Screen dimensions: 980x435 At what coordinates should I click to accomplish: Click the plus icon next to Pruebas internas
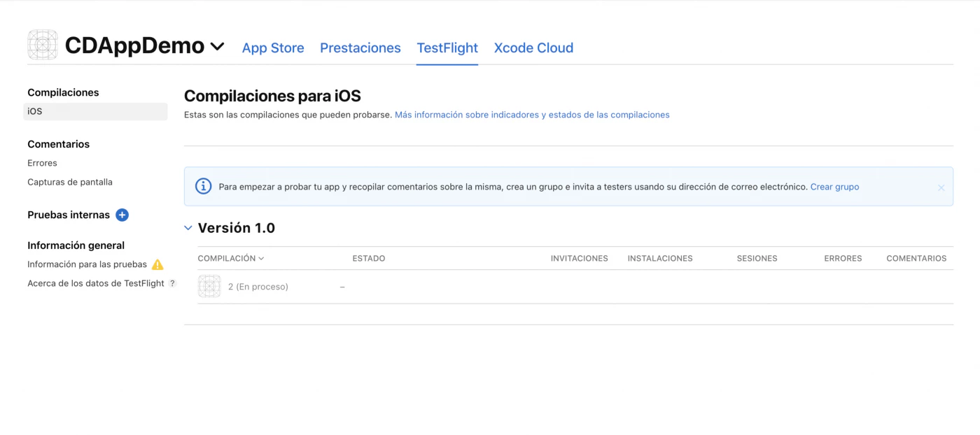[x=122, y=215]
